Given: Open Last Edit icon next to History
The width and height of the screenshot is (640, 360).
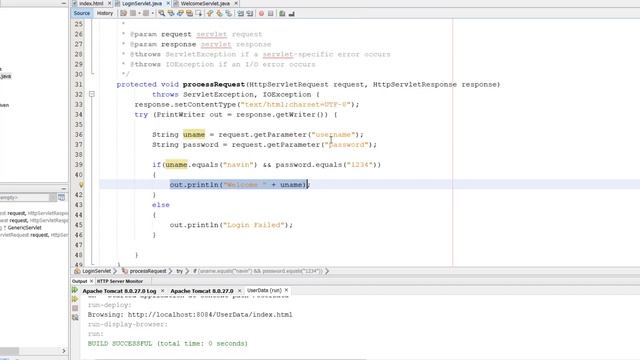Looking at the screenshot, I should pos(123,13).
